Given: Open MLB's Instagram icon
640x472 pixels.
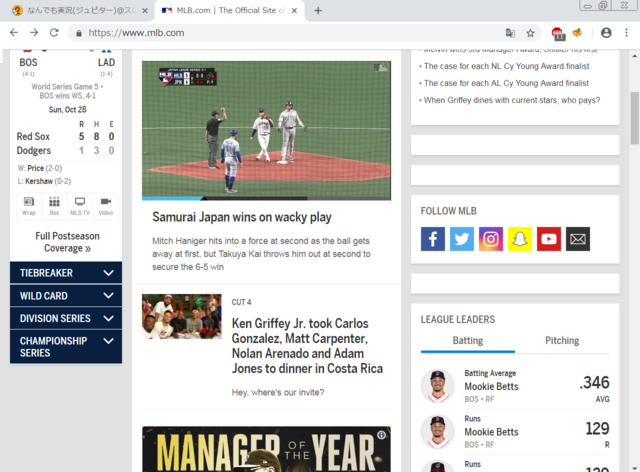Looking at the screenshot, I should pyautogui.click(x=491, y=239).
